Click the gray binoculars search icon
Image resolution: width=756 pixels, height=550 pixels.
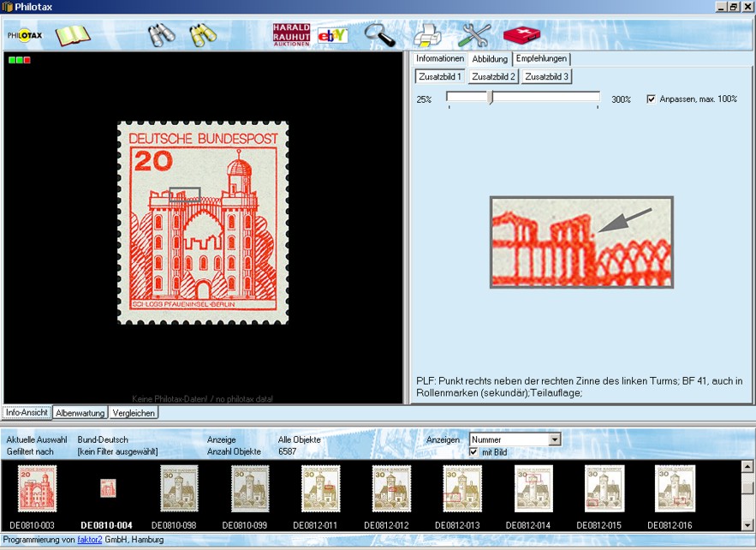[161, 35]
